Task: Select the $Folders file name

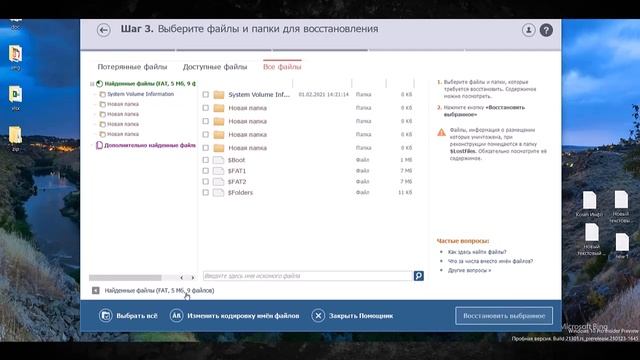Action: click(x=240, y=192)
